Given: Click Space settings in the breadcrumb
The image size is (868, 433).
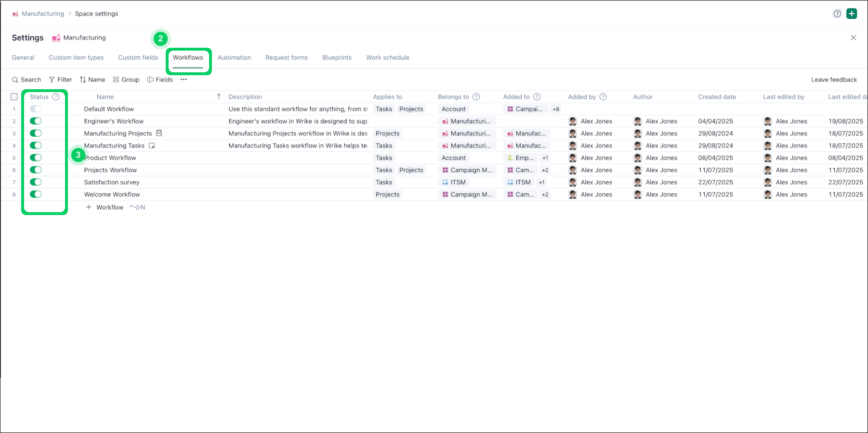Looking at the screenshot, I should [x=96, y=14].
